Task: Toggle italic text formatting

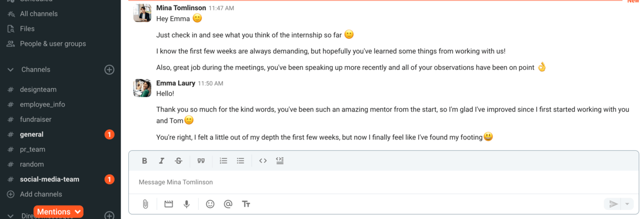Action: pos(162,160)
